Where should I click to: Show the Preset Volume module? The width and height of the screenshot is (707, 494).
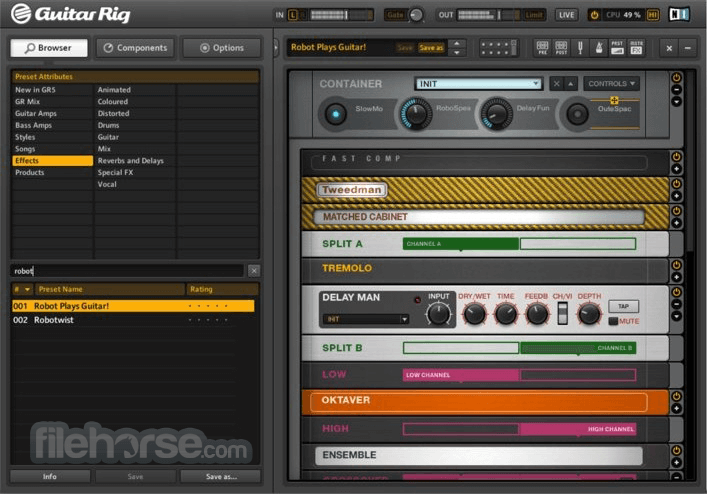point(617,47)
